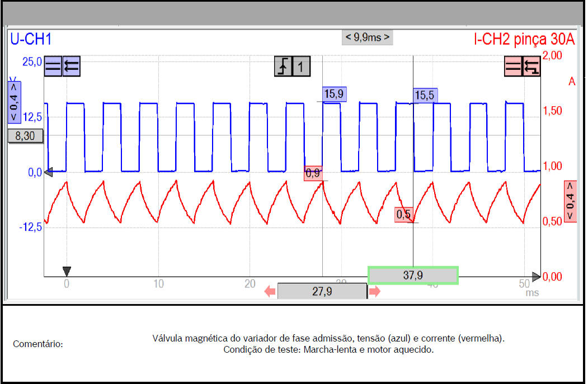Click the left pink arrow beside 27,9 cursor
Screen dimensions: 588x384
[270, 291]
